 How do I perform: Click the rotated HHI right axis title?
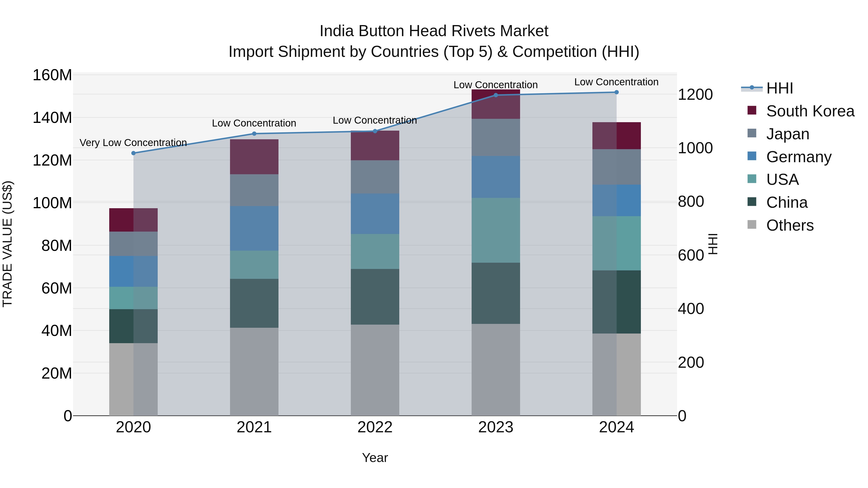pos(713,244)
